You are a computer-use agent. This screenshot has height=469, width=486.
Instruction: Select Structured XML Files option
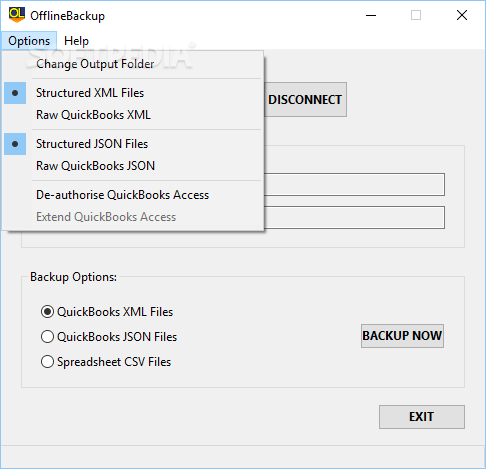coord(133,93)
